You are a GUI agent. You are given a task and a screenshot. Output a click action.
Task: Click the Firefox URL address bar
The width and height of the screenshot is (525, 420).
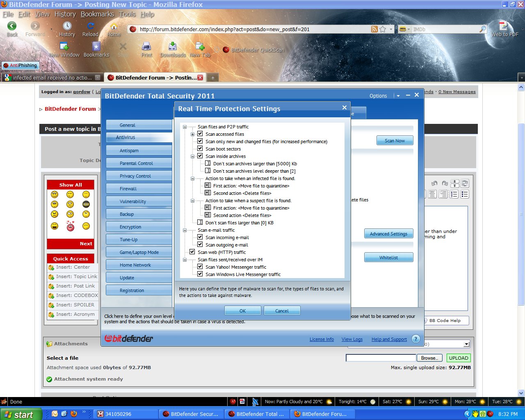pyautogui.click(x=254, y=29)
